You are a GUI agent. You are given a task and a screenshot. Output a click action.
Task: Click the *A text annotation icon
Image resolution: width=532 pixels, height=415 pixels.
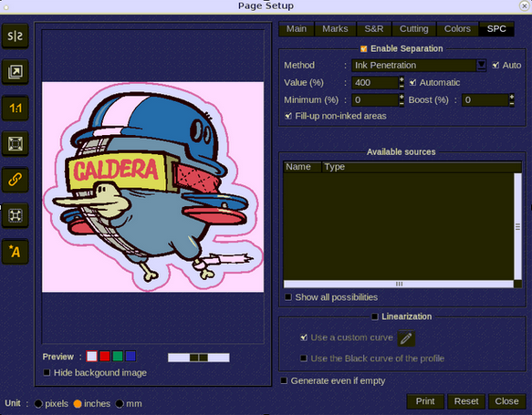[x=15, y=252]
